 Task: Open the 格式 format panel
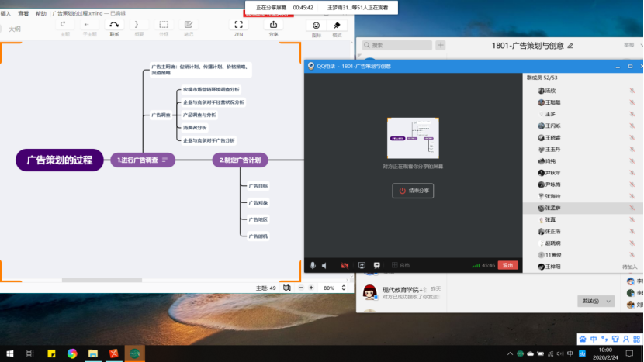tap(337, 27)
